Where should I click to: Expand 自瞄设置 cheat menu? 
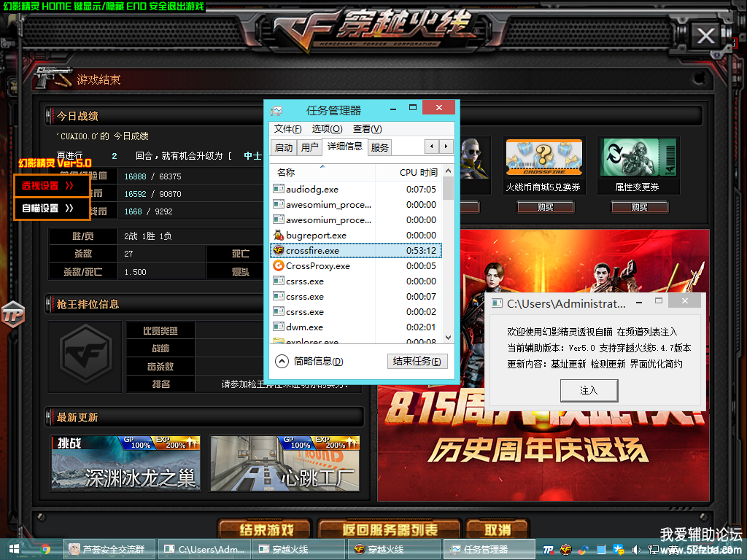(x=52, y=208)
